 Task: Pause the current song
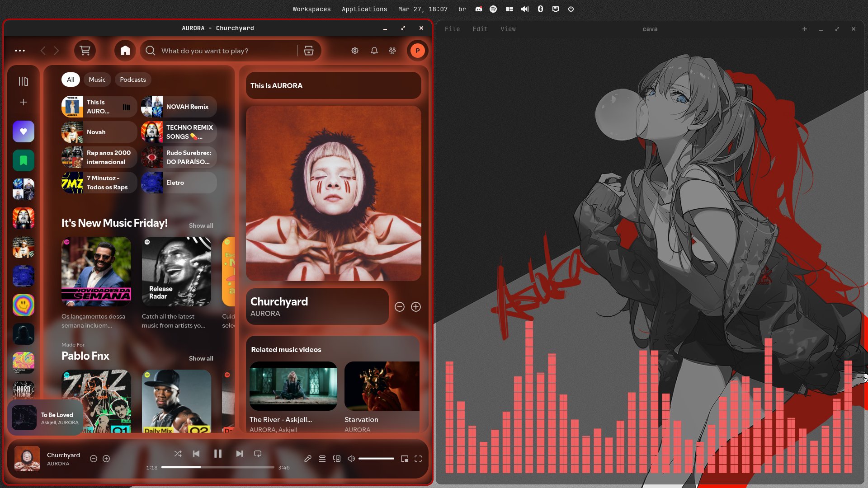(x=218, y=454)
